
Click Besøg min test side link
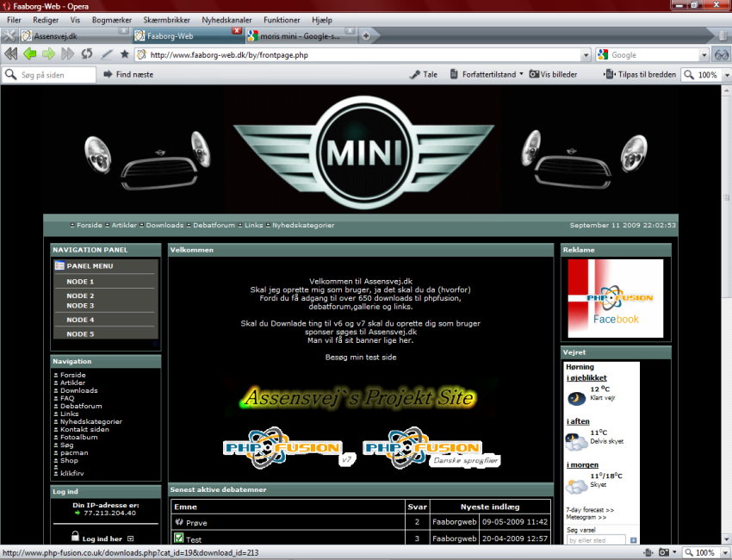(361, 358)
